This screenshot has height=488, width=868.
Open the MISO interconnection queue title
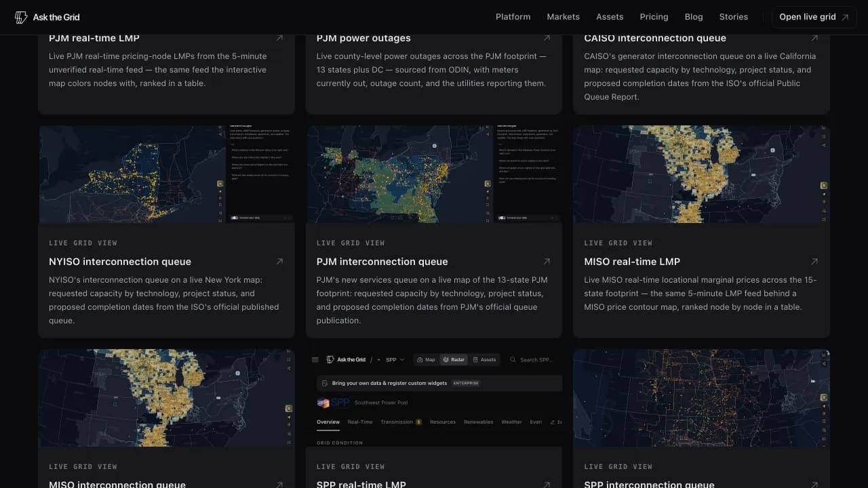(x=117, y=484)
